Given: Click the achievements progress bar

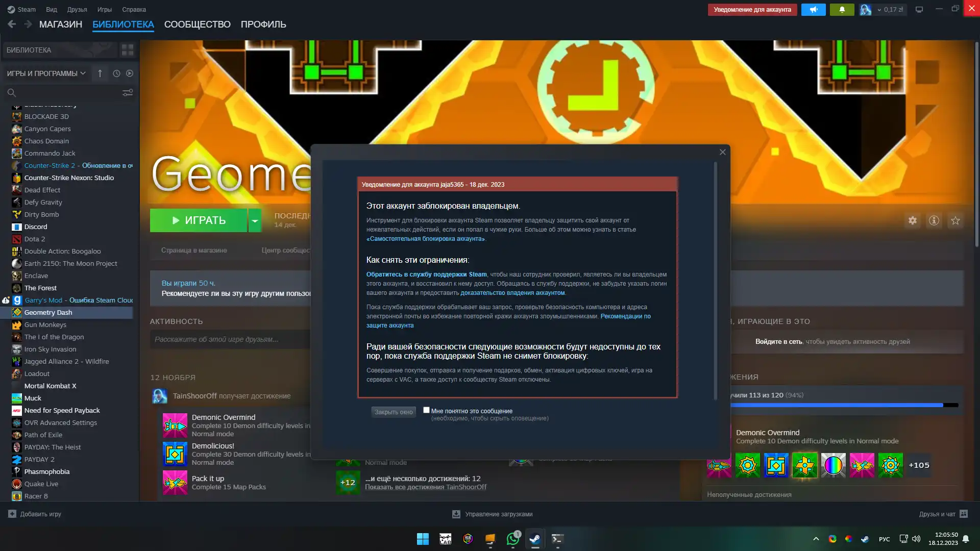Looking at the screenshot, I should pos(843,405).
